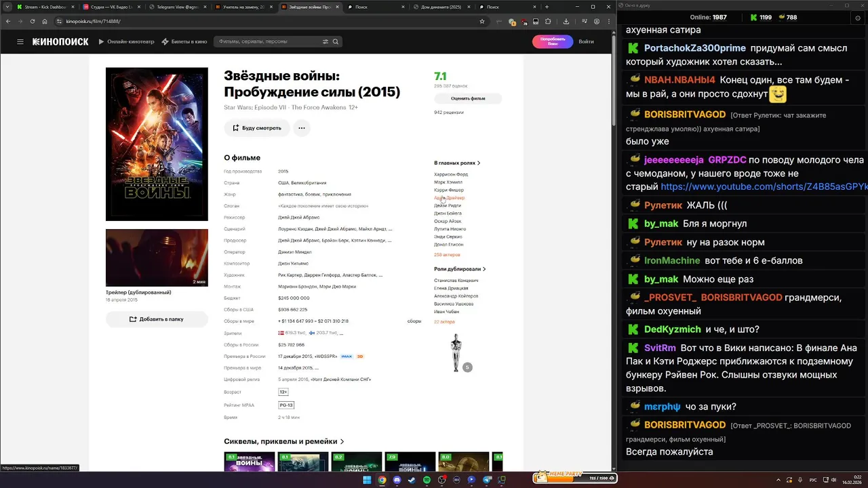Expand 'Роли дублировали' section
Viewport: 868px width, 488px height.
[460, 269]
